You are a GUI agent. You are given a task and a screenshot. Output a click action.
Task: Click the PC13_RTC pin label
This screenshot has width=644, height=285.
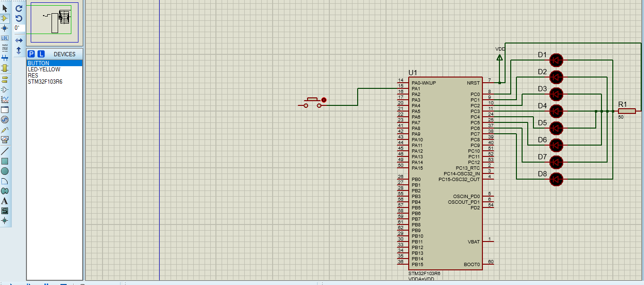point(468,168)
